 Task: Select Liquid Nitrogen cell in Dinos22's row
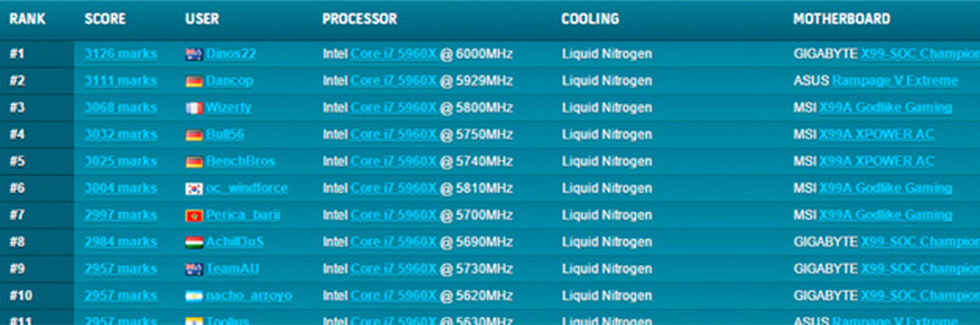(x=607, y=54)
